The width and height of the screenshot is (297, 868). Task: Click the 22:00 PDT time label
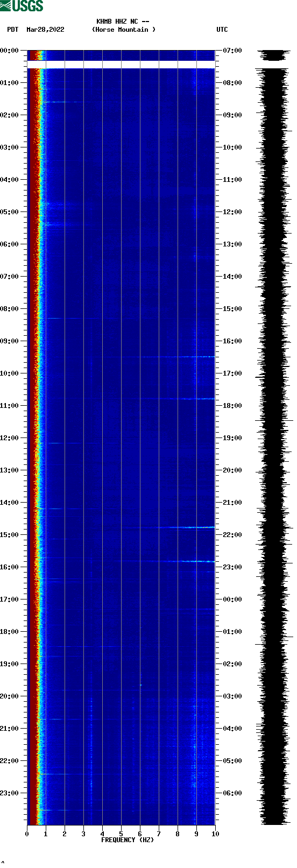[10, 761]
